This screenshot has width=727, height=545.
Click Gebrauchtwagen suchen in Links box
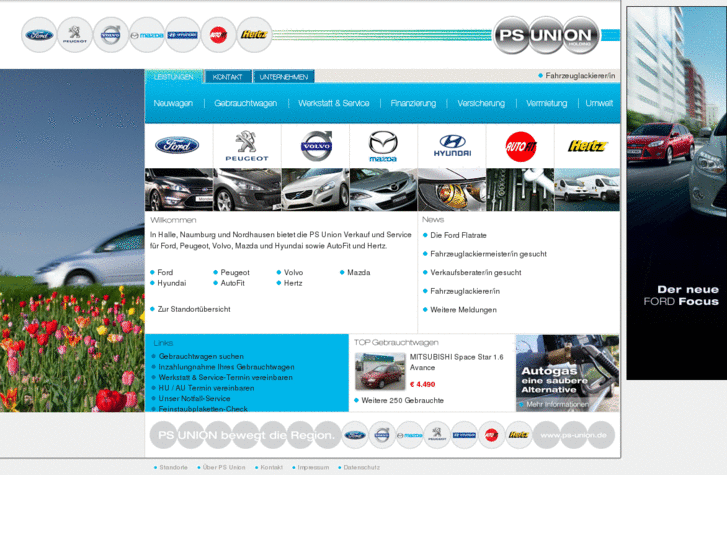(x=201, y=356)
